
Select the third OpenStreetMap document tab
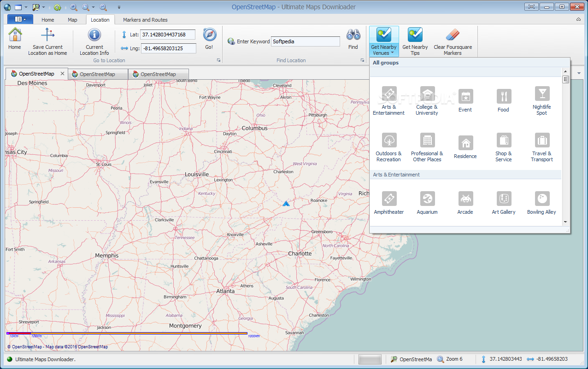158,74
